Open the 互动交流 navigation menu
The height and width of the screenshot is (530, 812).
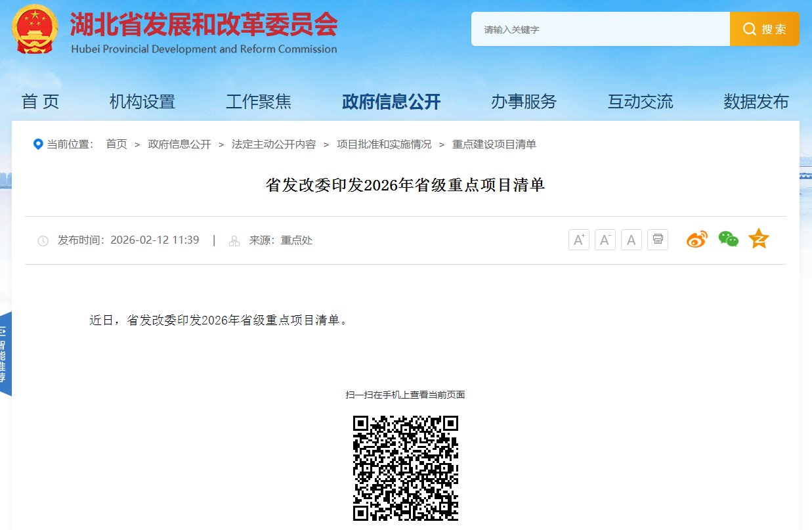(641, 102)
